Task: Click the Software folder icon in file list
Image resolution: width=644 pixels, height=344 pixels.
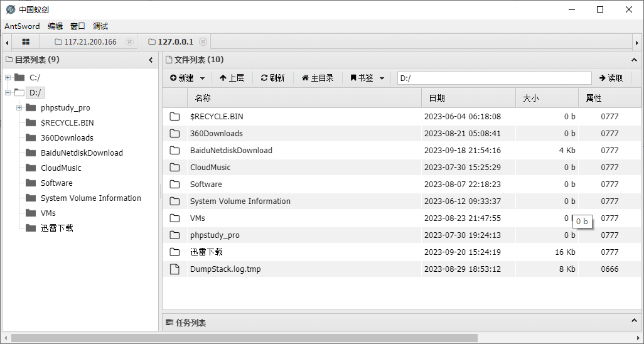Action: point(175,184)
